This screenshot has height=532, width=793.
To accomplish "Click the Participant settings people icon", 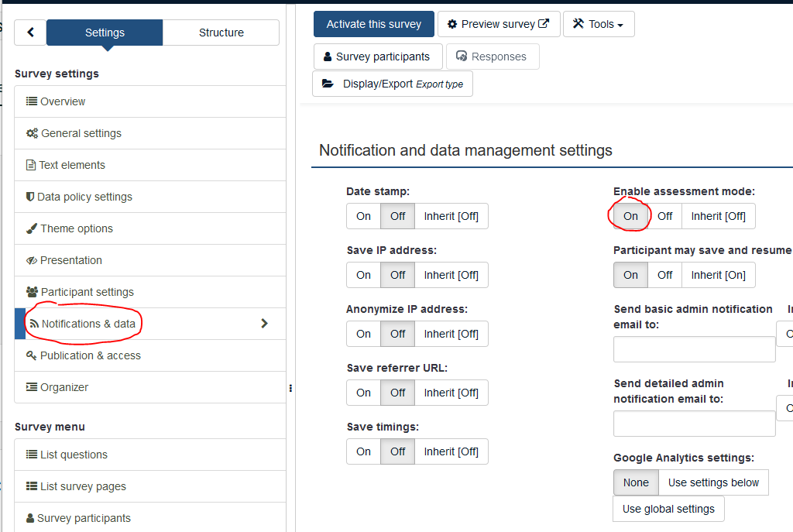I will 32,292.
